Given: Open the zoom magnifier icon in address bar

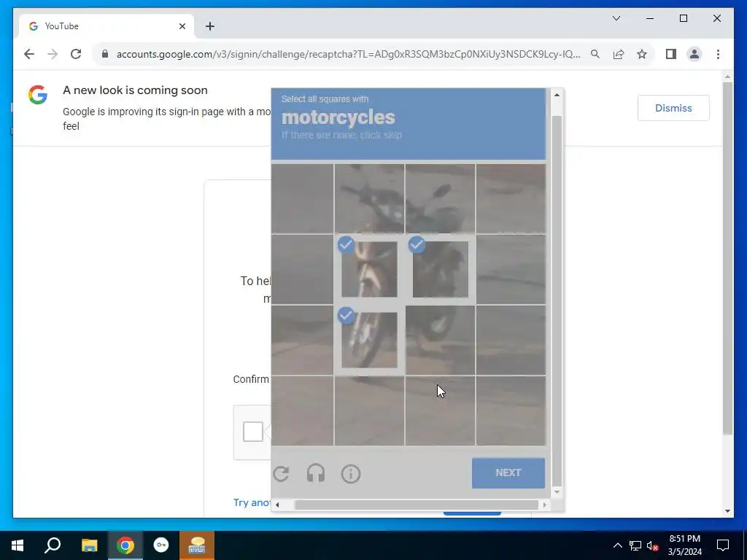Looking at the screenshot, I should [595, 54].
